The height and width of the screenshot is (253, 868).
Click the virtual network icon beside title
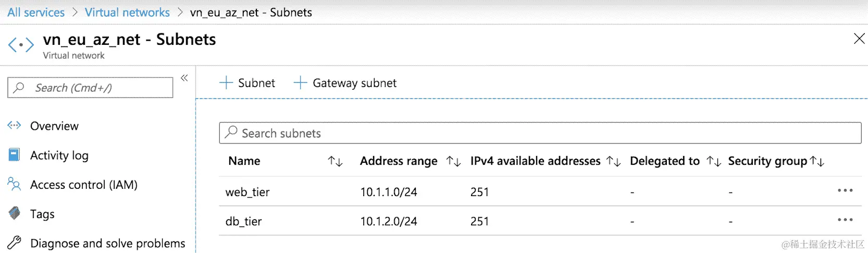pyautogui.click(x=21, y=45)
